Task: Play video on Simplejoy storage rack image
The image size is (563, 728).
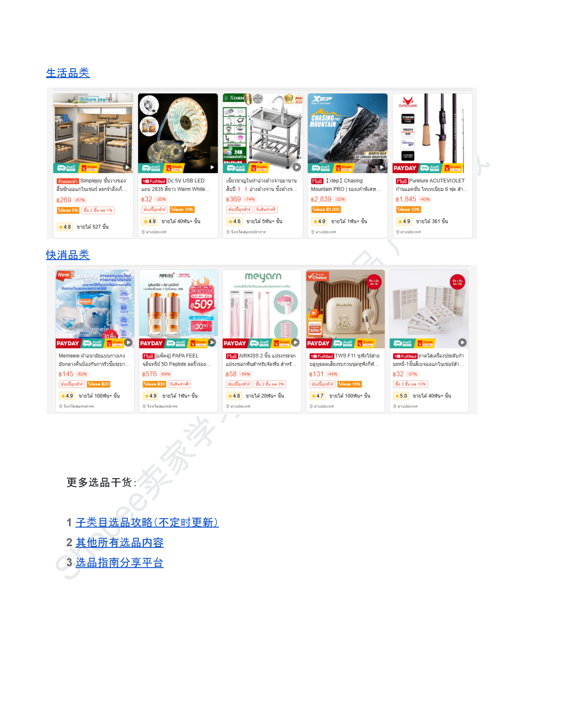Action: (x=127, y=167)
